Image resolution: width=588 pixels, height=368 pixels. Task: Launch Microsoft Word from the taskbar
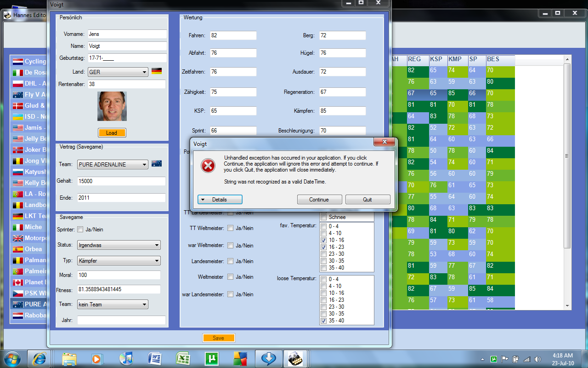pyautogui.click(x=155, y=358)
